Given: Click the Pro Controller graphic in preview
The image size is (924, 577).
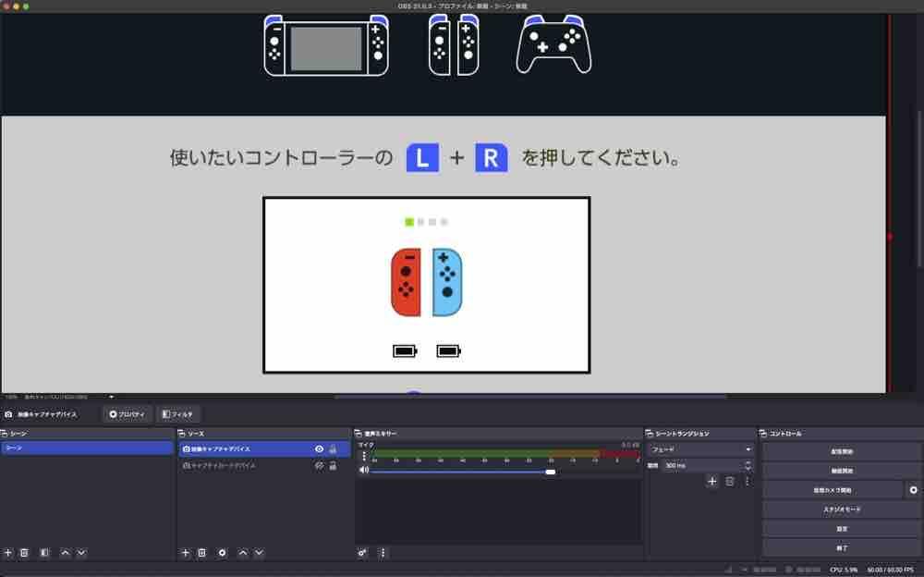Looking at the screenshot, I should click(553, 44).
